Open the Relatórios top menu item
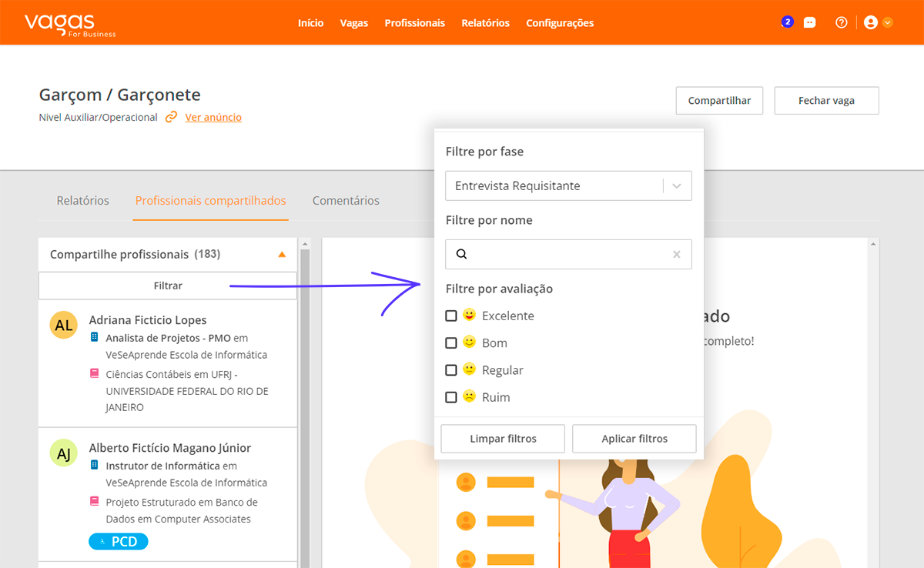The width and height of the screenshot is (924, 568). pyautogui.click(x=486, y=23)
